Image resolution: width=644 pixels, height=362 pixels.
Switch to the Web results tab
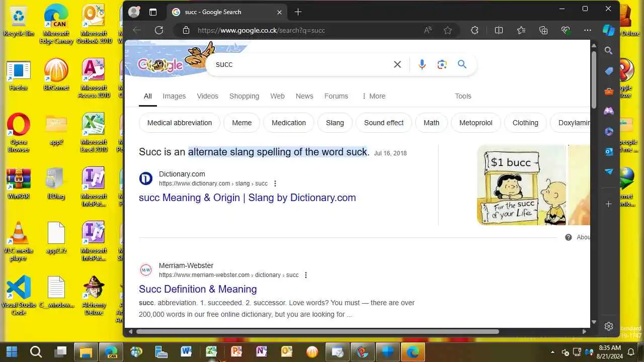coord(277,96)
